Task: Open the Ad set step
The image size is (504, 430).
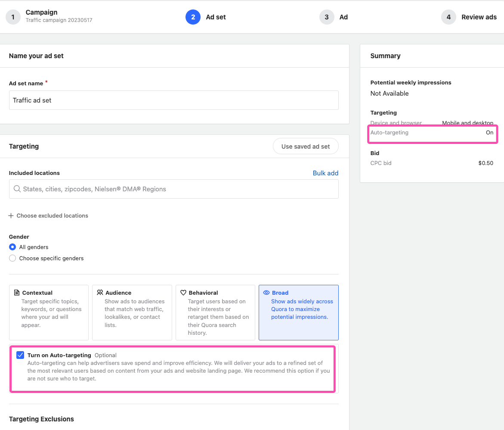Action: point(215,17)
